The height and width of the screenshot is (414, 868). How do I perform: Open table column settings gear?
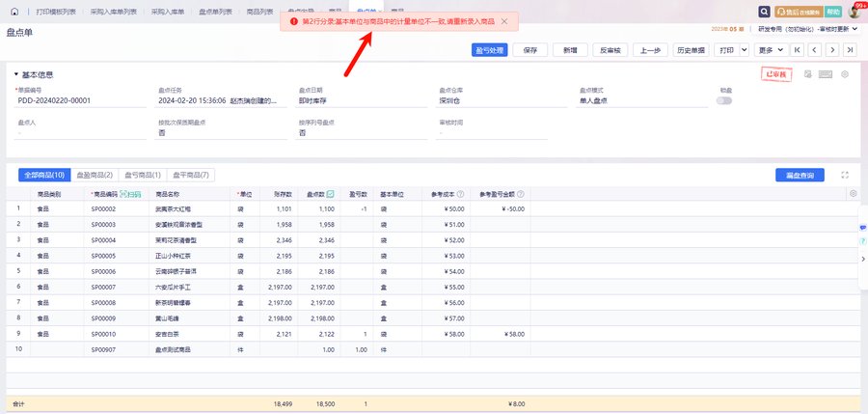pyautogui.click(x=854, y=193)
